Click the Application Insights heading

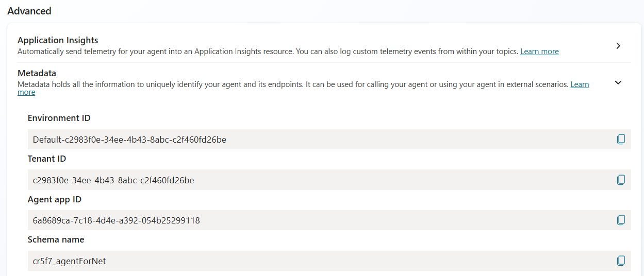[58, 40]
